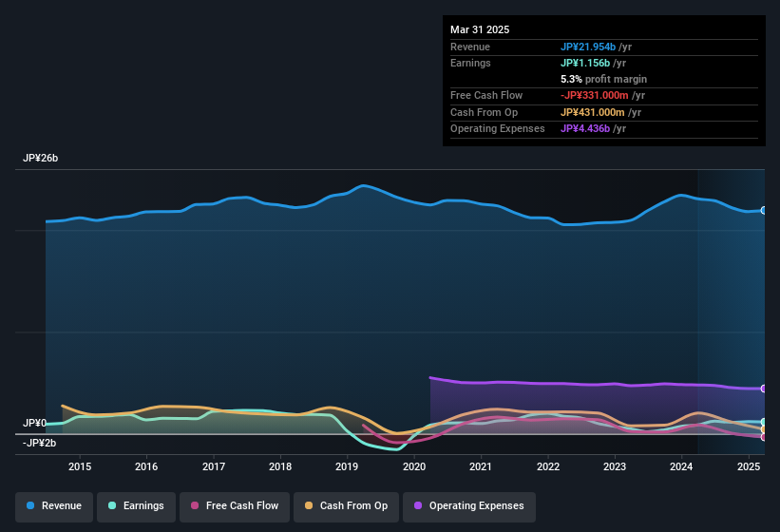Click the 2017 x-axis label
Viewport: 780px width, 532px height.
click(214, 466)
